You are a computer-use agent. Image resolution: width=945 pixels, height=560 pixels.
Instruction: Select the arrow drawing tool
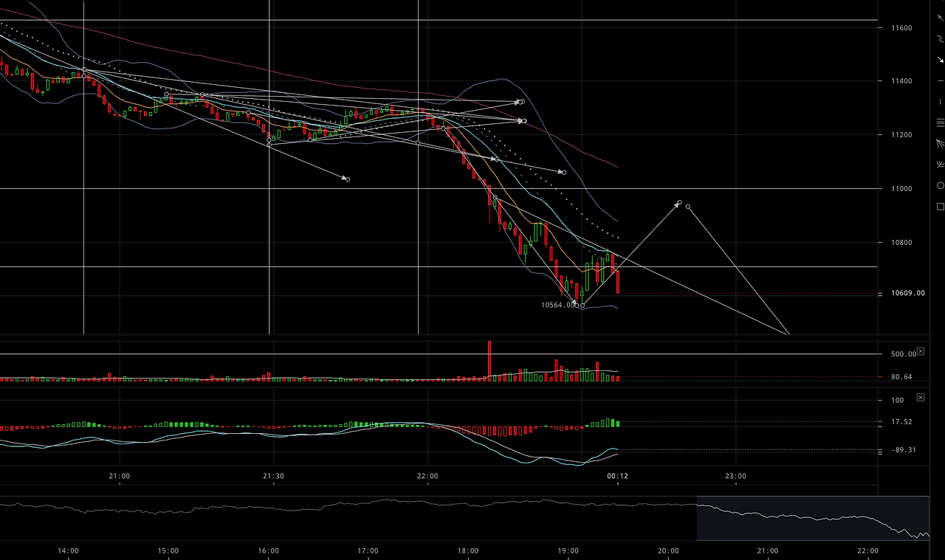[x=941, y=59]
